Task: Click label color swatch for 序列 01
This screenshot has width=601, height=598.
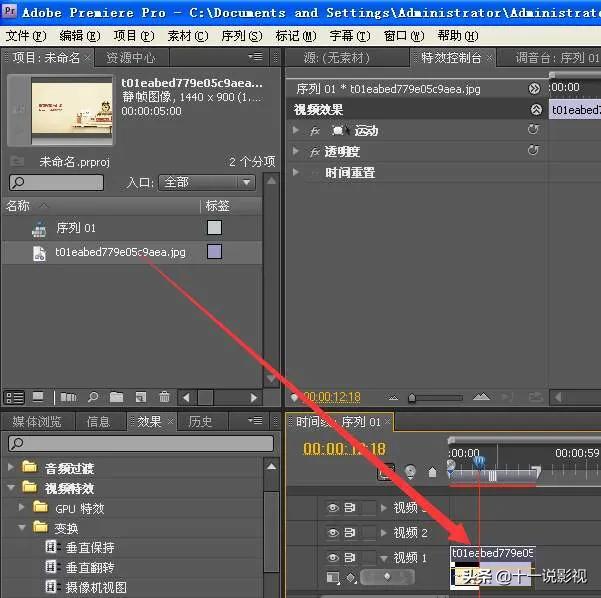Action: pos(214,227)
